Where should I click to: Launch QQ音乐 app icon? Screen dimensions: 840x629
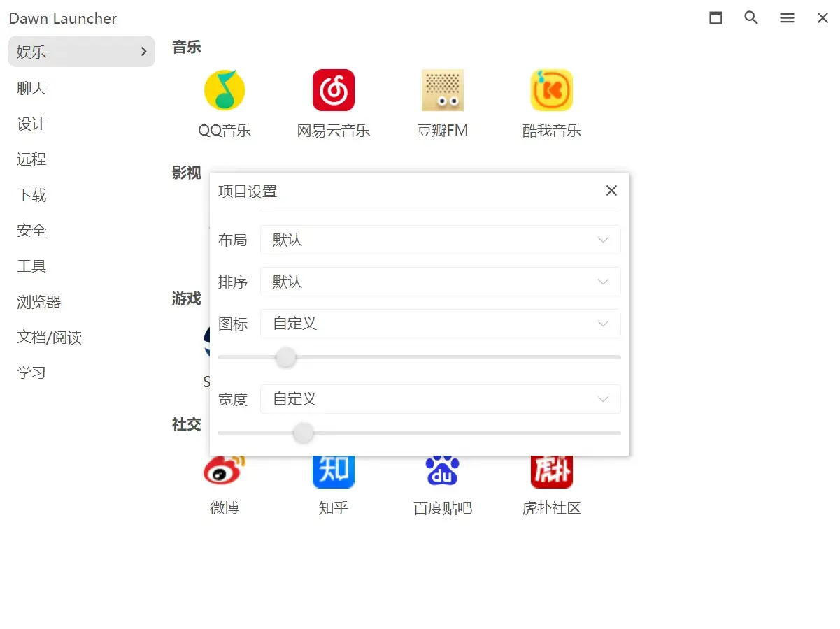(x=225, y=90)
